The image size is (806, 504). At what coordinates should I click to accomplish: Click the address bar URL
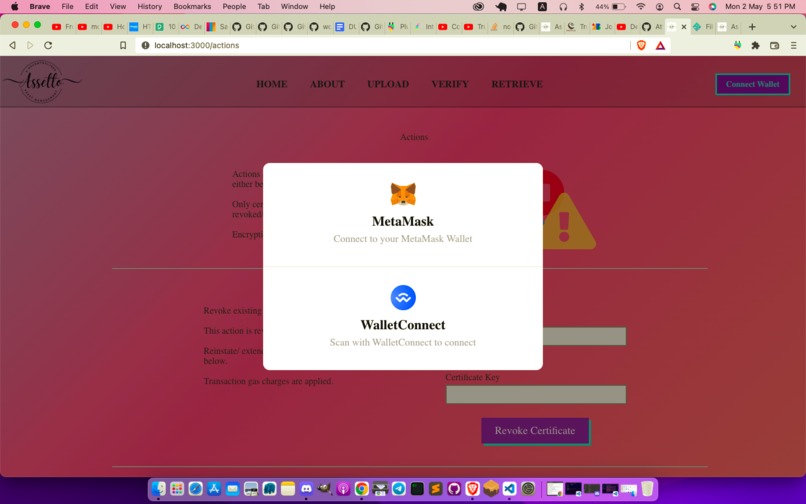[x=197, y=45]
